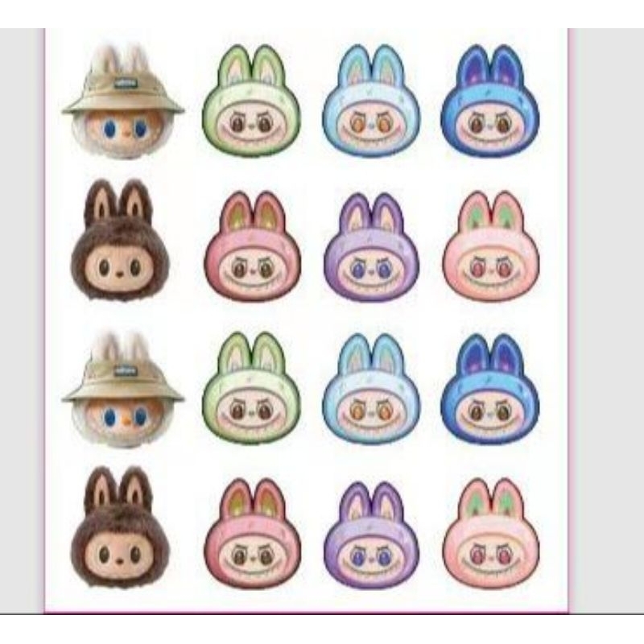Viewport: 644px width, 644px height.
Task: Select the brown furry plush face in second row
Action: coord(120,240)
